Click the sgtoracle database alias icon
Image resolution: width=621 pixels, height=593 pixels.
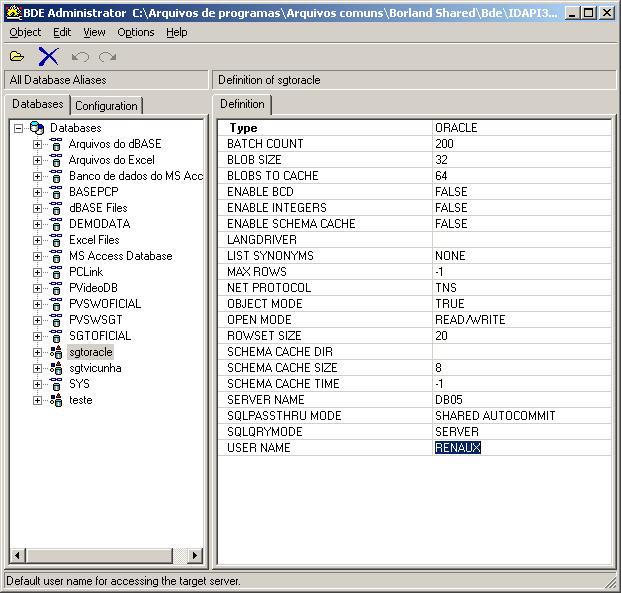(x=56, y=352)
